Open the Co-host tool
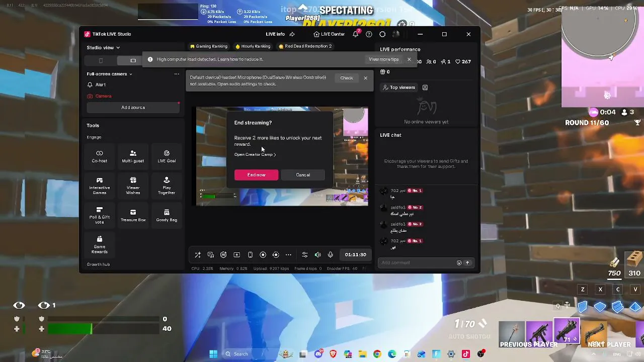The height and width of the screenshot is (362, 644). tap(99, 156)
